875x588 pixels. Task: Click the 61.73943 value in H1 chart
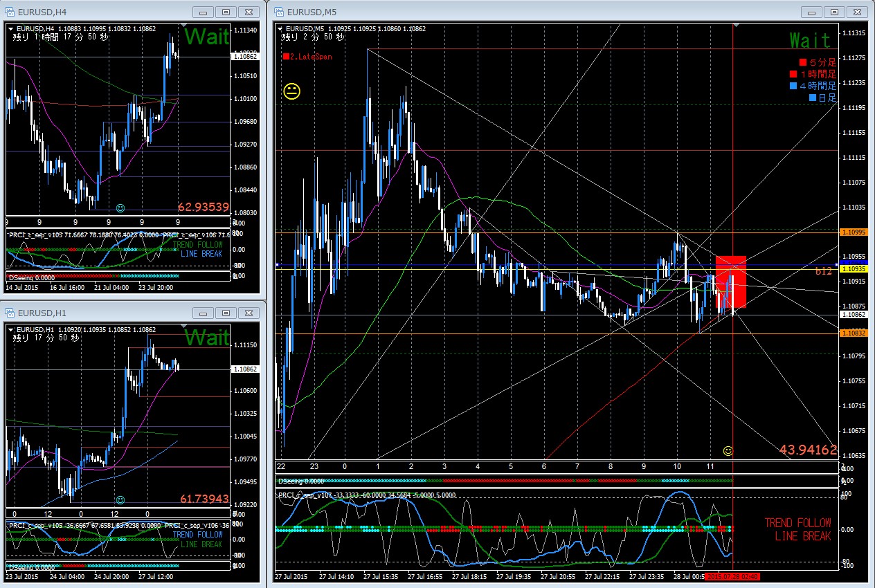204,498
